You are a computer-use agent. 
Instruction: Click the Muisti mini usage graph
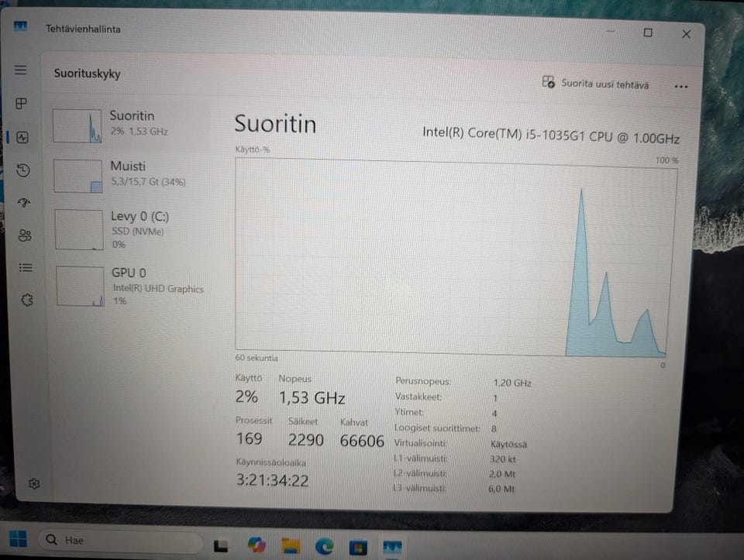pos(77,176)
